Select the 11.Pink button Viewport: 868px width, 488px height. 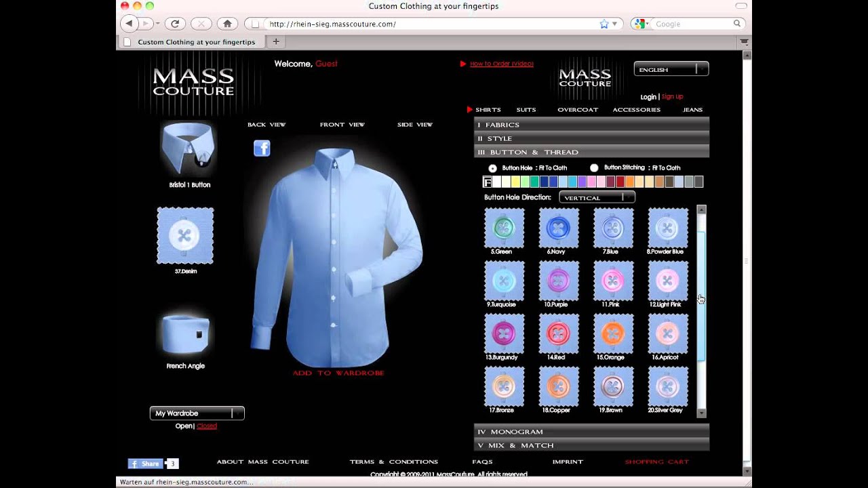[613, 281]
